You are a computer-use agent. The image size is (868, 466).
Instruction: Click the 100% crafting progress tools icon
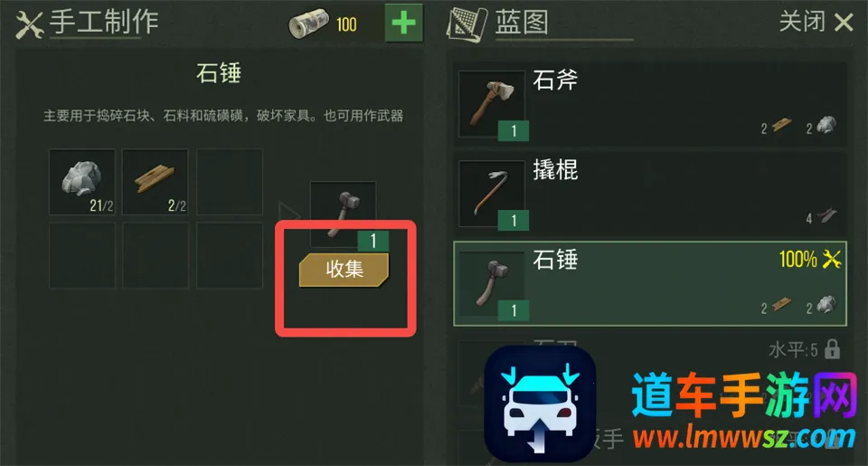point(832,259)
